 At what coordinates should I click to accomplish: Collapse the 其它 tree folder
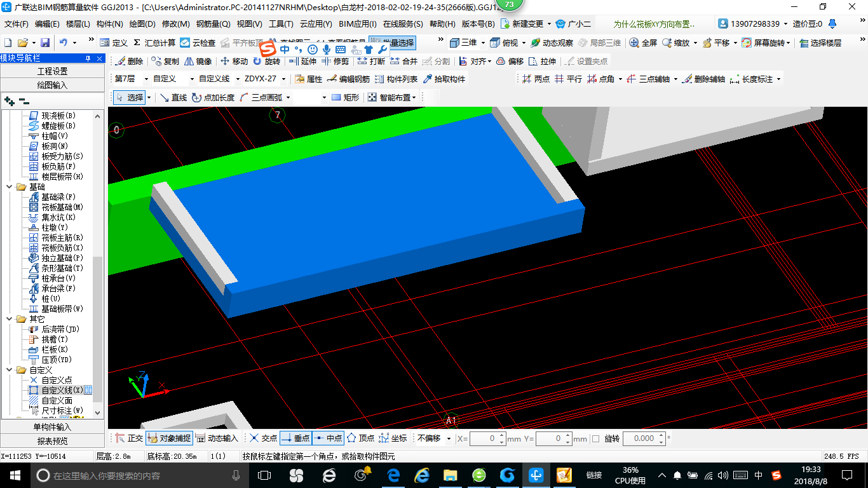[10, 319]
